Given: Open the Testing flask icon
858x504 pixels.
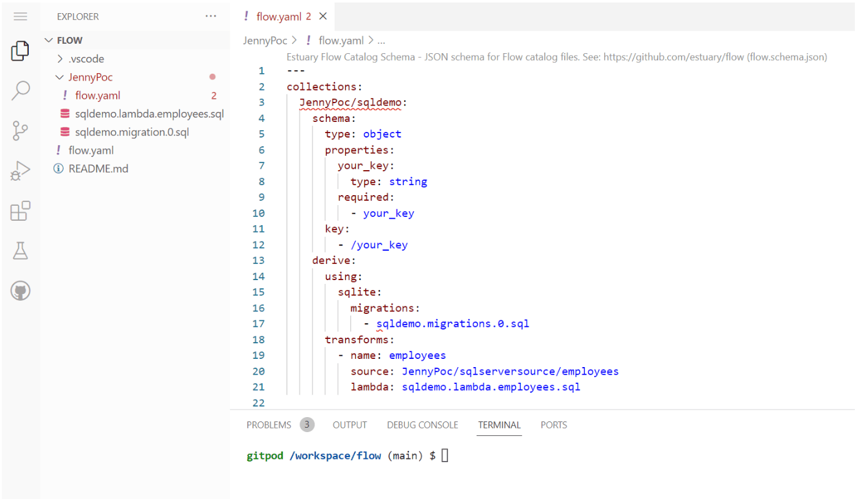Looking at the screenshot, I should tap(21, 251).
